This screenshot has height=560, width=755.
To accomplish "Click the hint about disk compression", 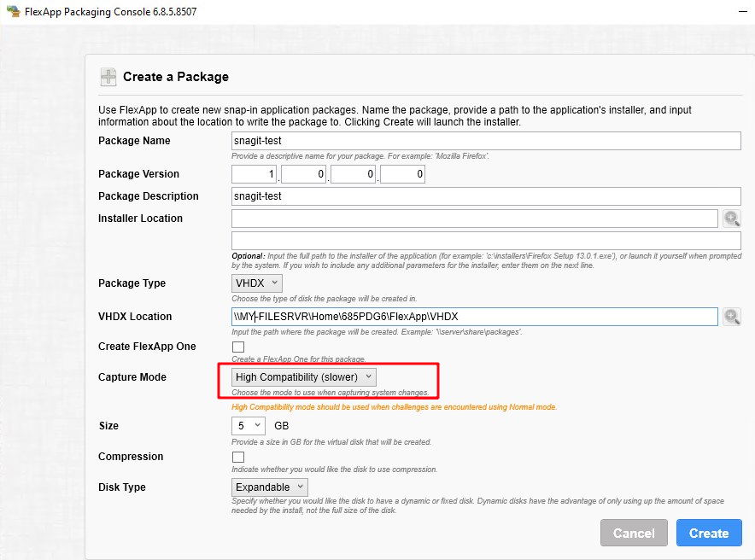I will point(335,469).
